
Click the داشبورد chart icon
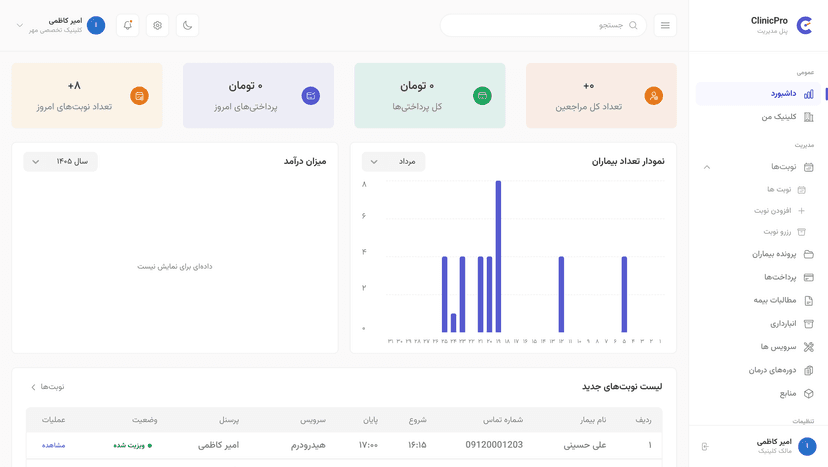pos(808,94)
